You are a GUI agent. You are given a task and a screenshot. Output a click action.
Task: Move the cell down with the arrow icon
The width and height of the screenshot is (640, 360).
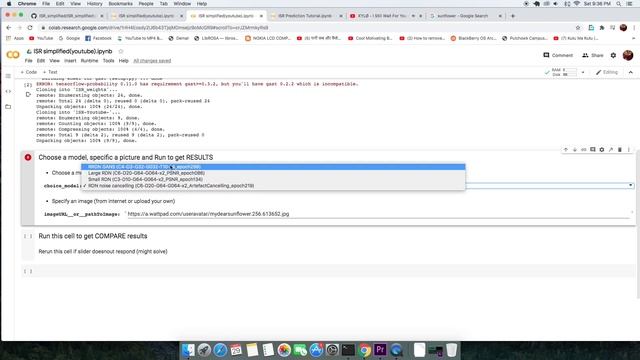[575, 150]
